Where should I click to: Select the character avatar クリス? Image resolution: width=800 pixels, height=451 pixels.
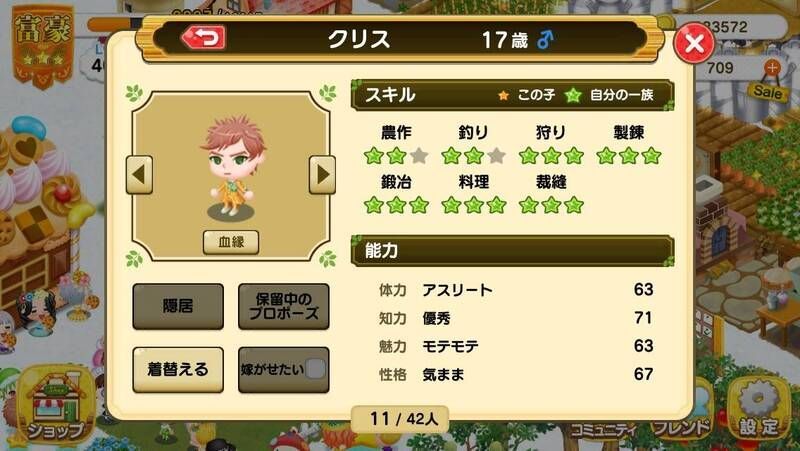(232, 166)
